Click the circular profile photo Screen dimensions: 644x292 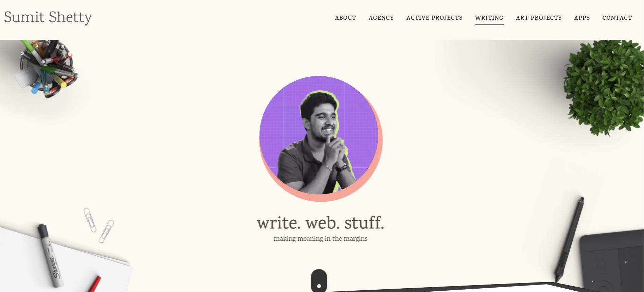[x=321, y=139]
